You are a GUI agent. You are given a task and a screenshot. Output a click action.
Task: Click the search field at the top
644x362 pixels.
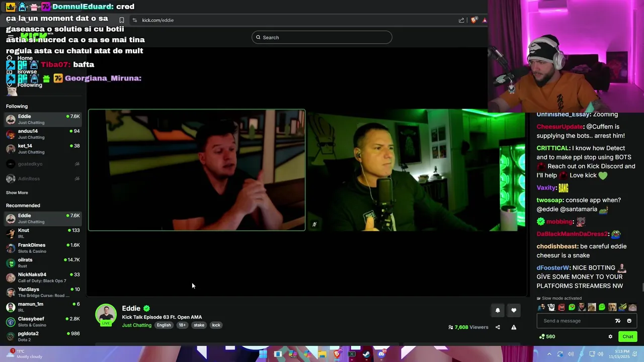point(322,37)
